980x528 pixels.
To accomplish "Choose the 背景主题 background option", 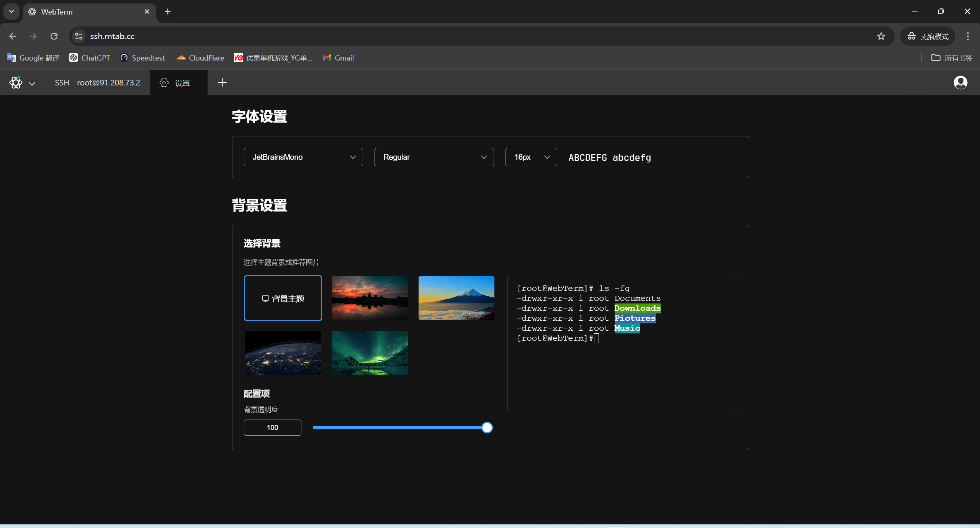I will [283, 298].
